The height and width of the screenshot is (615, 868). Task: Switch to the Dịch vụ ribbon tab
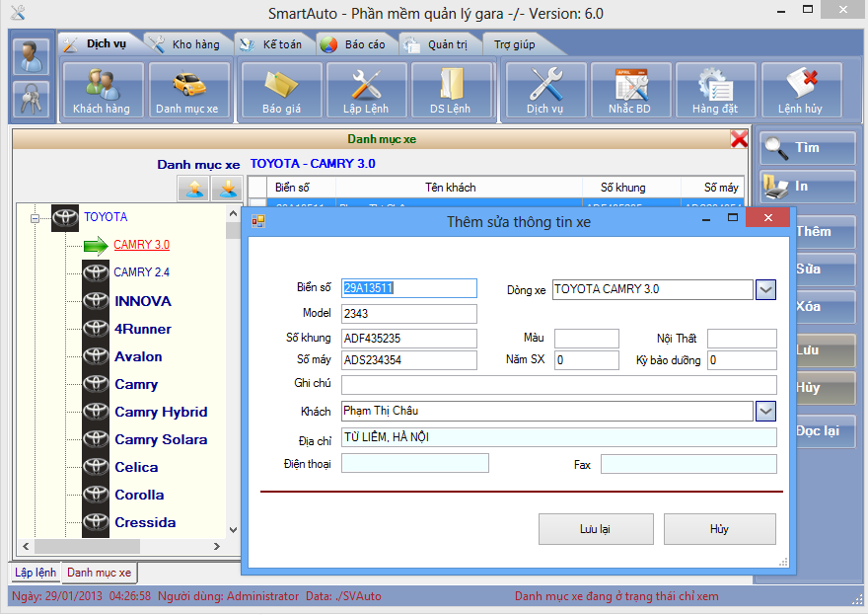[100, 44]
